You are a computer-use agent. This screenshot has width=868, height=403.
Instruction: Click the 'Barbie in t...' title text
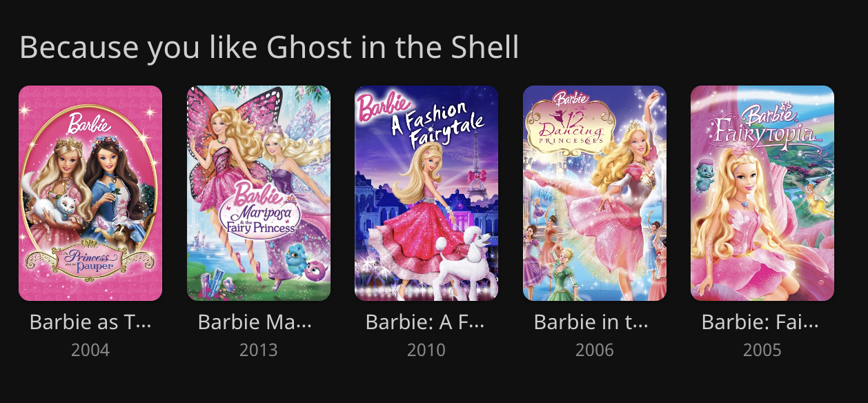click(x=592, y=322)
